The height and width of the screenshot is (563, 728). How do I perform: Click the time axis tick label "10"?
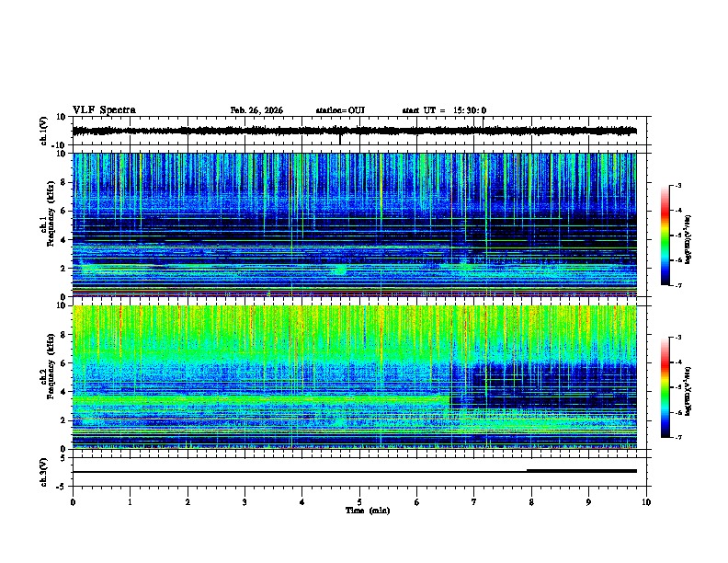pyautogui.click(x=646, y=502)
